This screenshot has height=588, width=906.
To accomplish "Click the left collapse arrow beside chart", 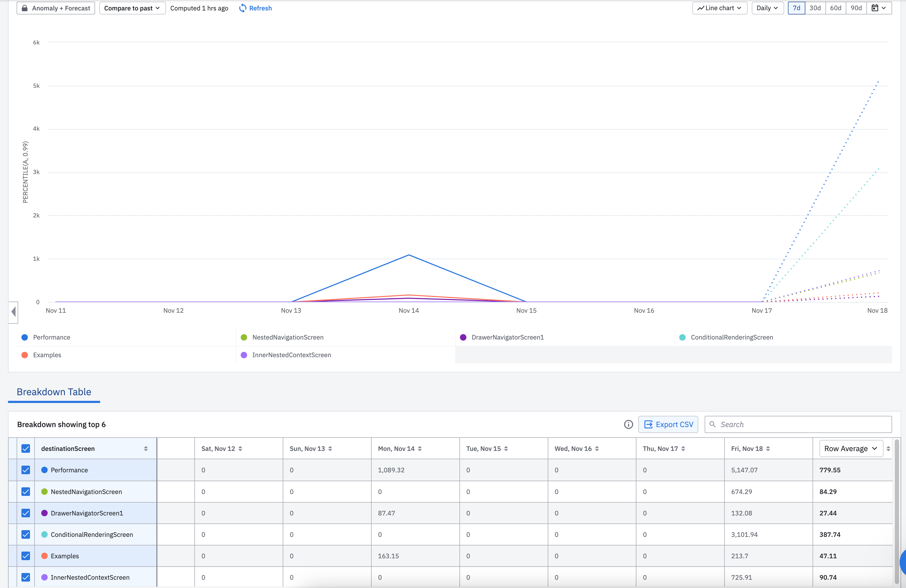I will coord(13,312).
